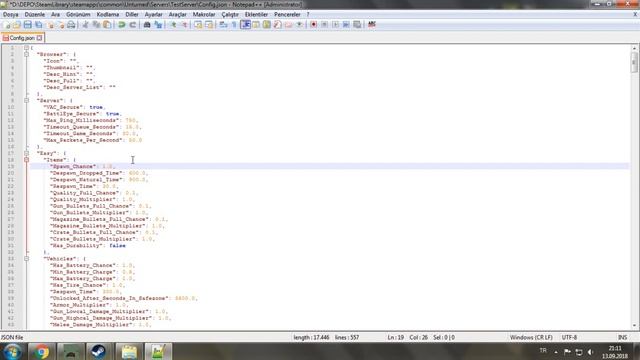The height and width of the screenshot is (360, 640).
Task: Toggle INS mode in status bar
Action: (622, 338)
